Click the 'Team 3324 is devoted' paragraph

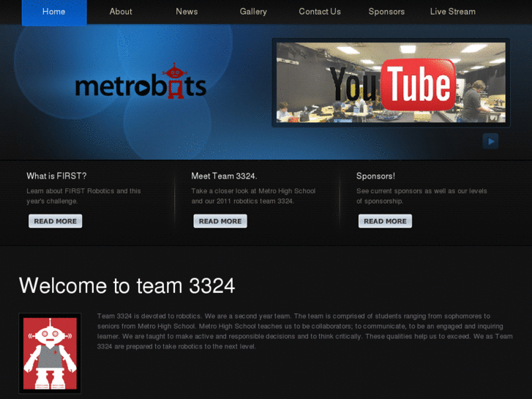(x=304, y=331)
